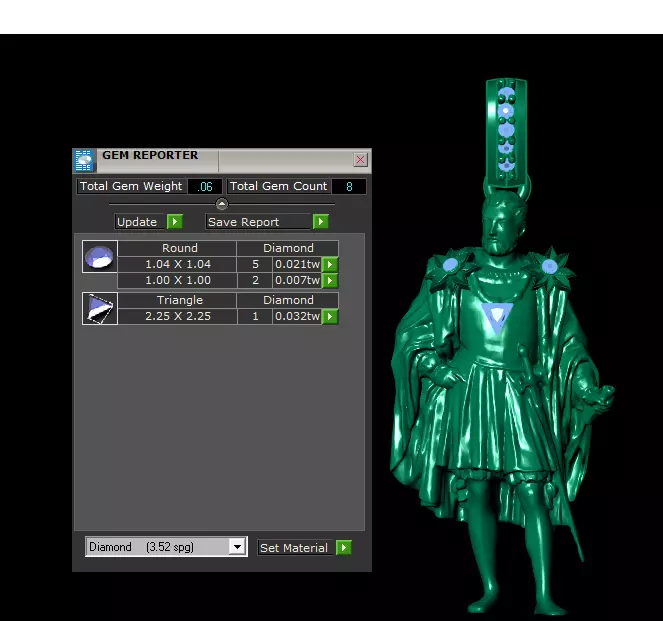Viewport: 663px width, 621px height.
Task: Select the round gem on statue's left shoulder star
Action: coord(450,265)
